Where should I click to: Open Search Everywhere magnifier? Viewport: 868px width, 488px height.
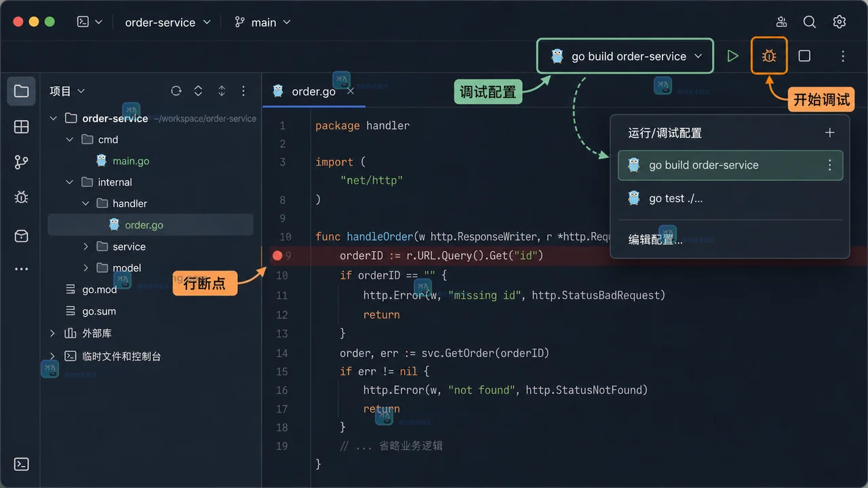pyautogui.click(x=810, y=22)
